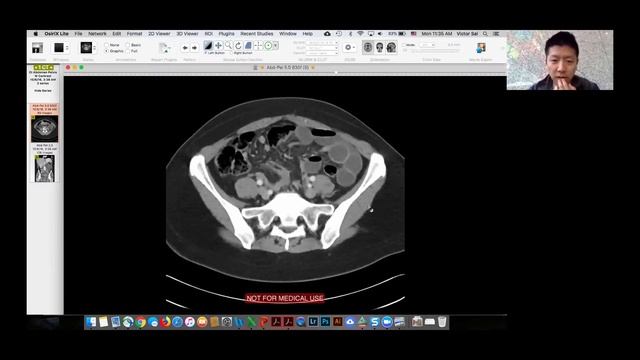640x360 pixels.
Task: Select the rotate mouse tool
Action: [x=238, y=45]
